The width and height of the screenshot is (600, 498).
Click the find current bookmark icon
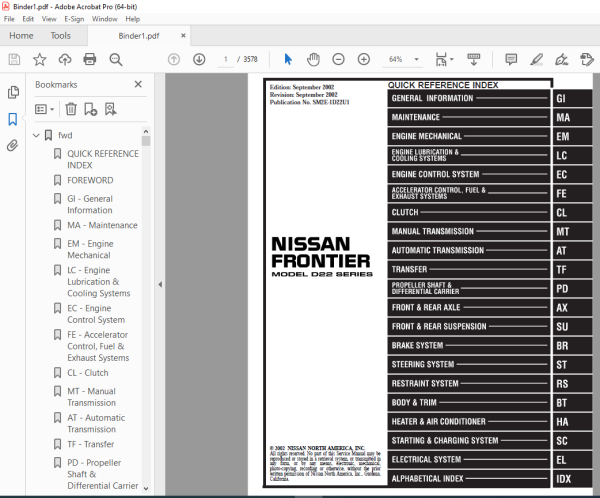pyautogui.click(x=111, y=109)
